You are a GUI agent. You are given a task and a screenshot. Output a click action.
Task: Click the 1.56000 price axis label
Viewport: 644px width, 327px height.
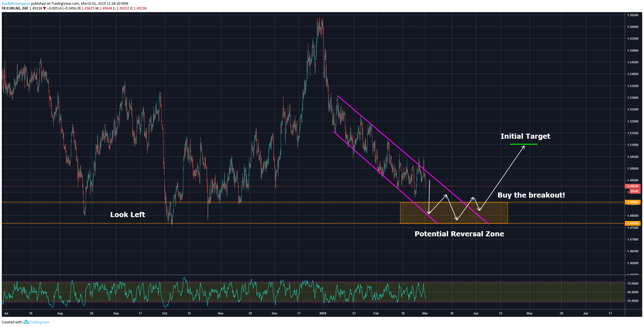point(633,27)
